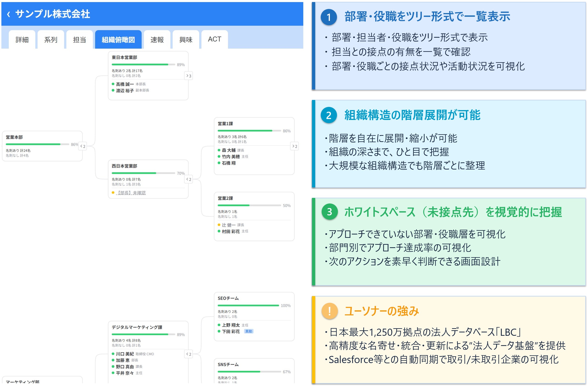Click the 70% value on 西日本営業部
The width and height of the screenshot is (588, 386).
tap(181, 173)
